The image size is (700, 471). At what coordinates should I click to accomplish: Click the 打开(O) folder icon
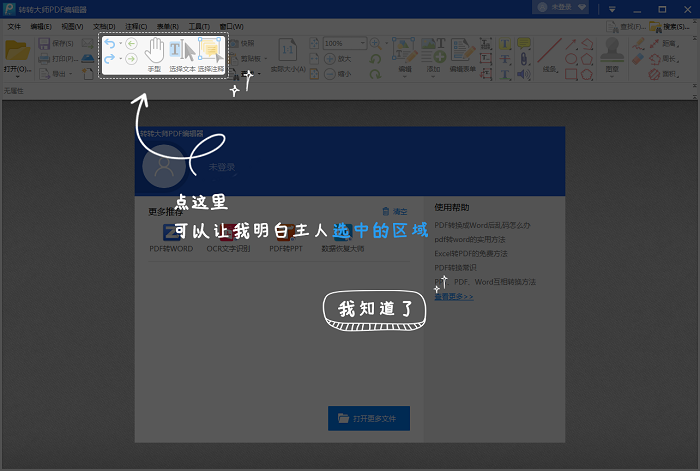point(17,50)
